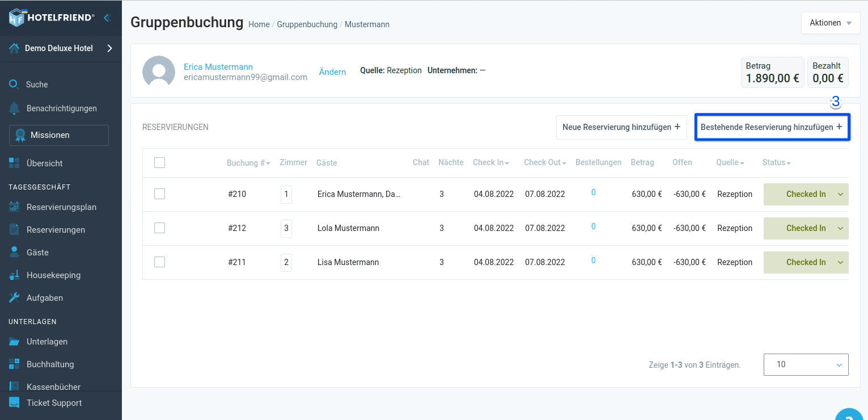Image resolution: width=868 pixels, height=420 pixels.
Task: Click room number 3 badge
Action: coord(286,228)
